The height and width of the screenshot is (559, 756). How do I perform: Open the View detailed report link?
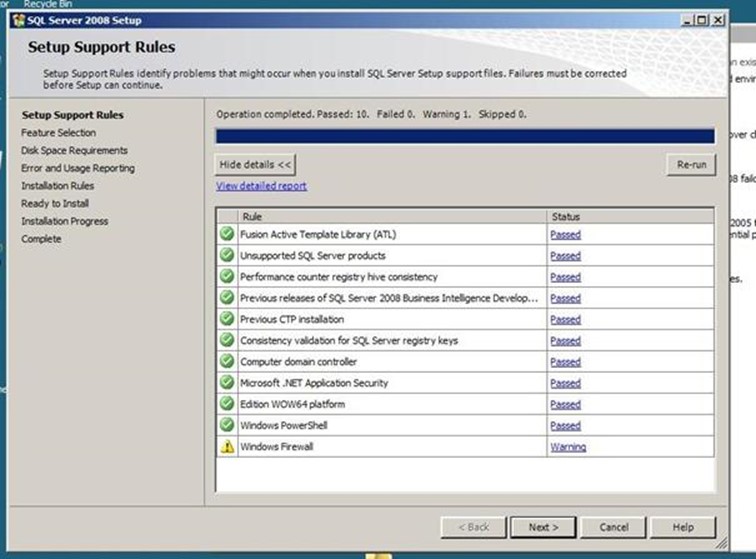click(x=261, y=186)
